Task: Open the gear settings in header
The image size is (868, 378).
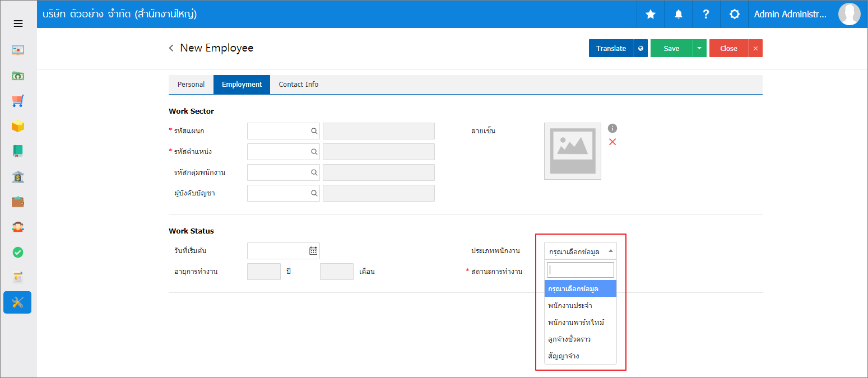Action: [735, 14]
